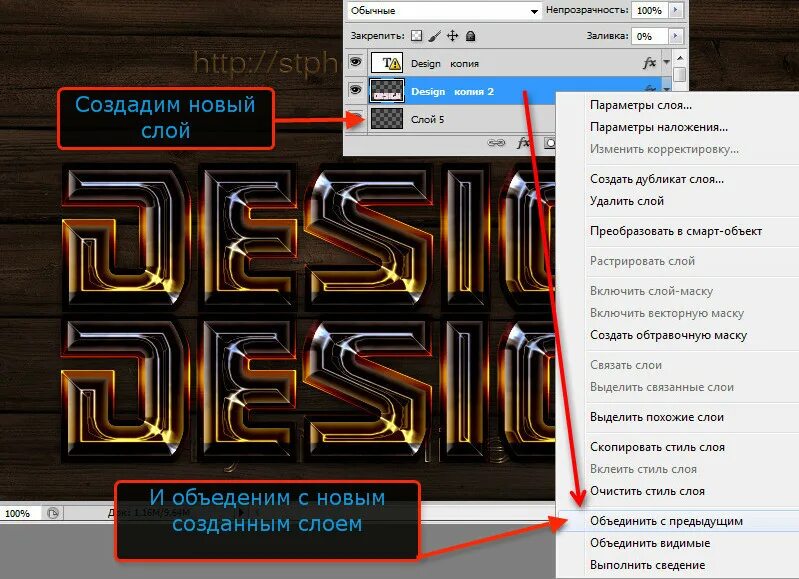Click add layer mask icon at panel bottom

pyautogui.click(x=550, y=143)
